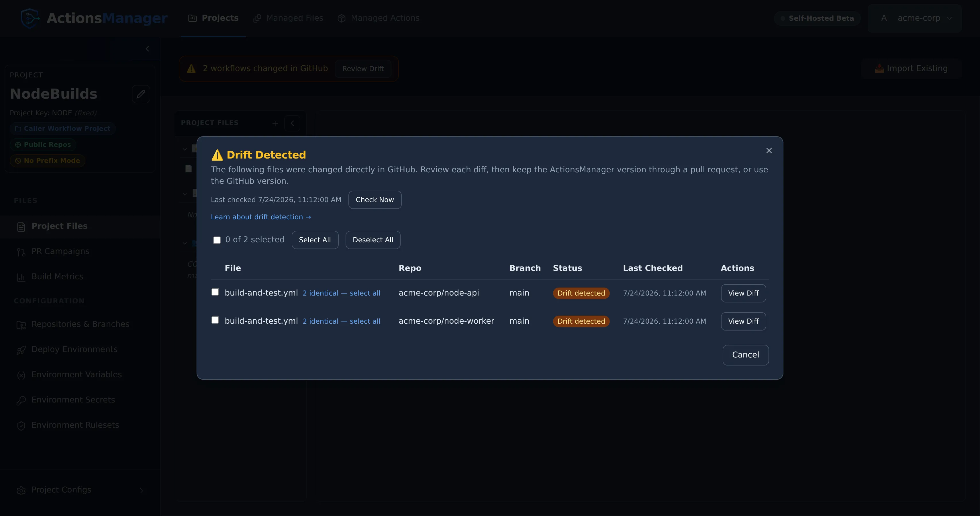Screen dimensions: 980x516
Task: Click the ActionsManager logo icon
Action: [x=30, y=18]
